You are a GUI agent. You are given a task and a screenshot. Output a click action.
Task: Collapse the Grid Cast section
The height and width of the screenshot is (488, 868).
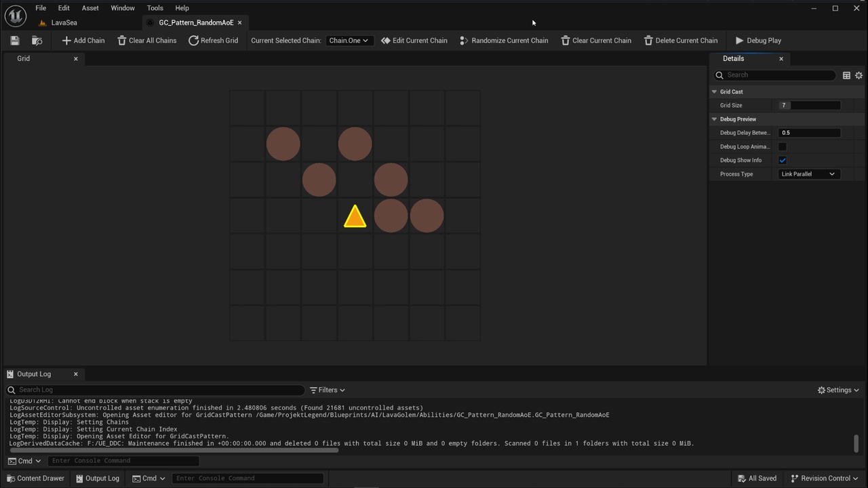714,91
